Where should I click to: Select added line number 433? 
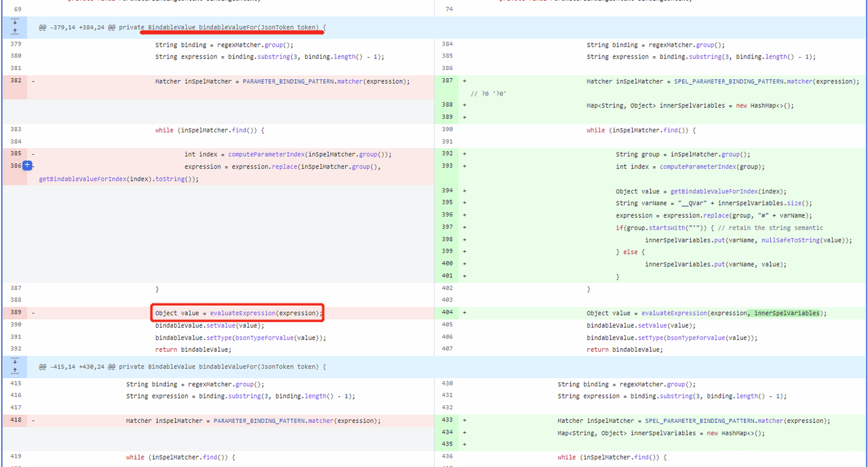click(x=447, y=420)
